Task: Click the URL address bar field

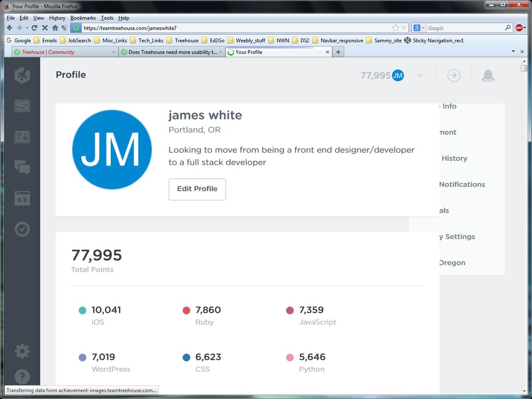Action: [235, 28]
